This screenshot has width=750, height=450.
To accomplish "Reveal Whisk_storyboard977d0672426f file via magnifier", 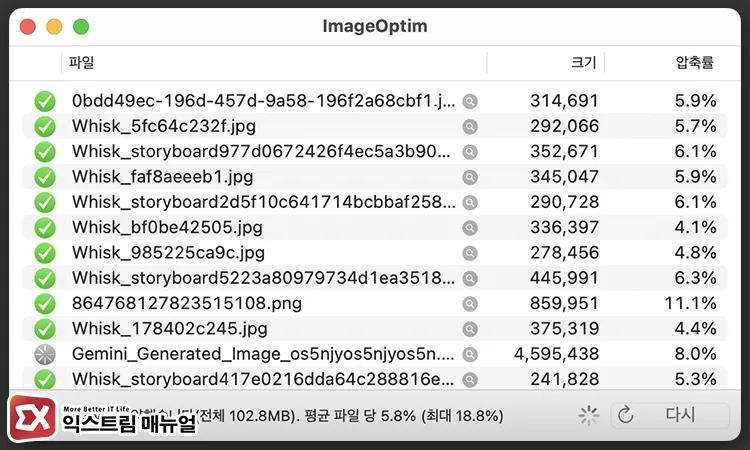I will click(470, 152).
